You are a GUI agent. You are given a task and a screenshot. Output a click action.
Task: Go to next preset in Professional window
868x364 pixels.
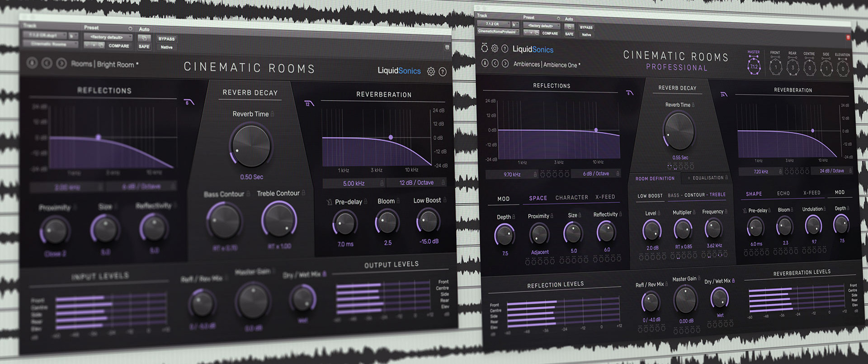click(x=505, y=63)
